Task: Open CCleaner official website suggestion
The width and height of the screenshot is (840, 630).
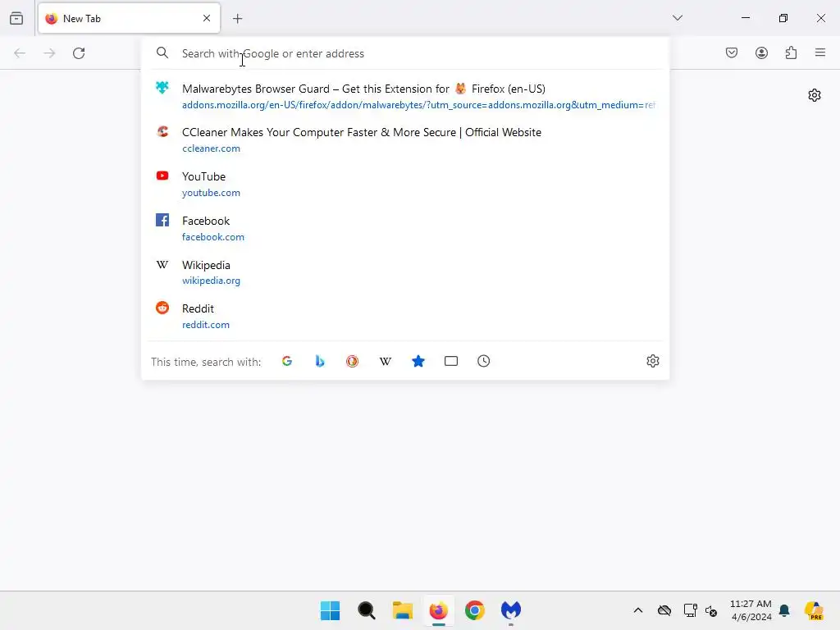Action: tap(405, 139)
